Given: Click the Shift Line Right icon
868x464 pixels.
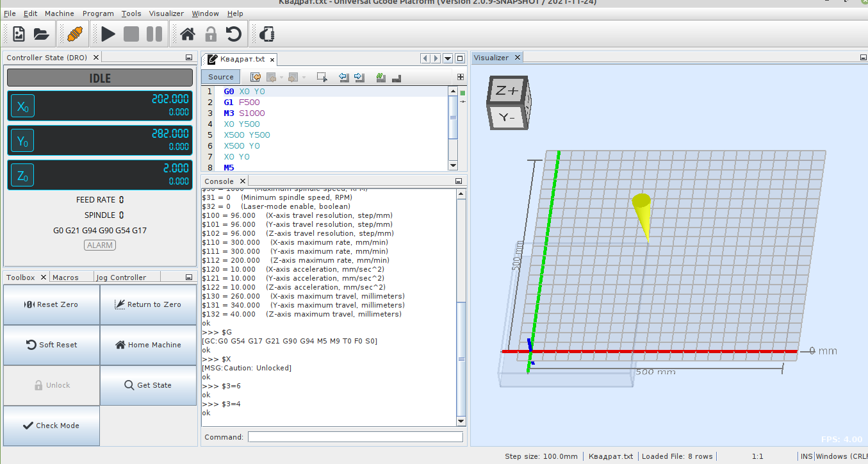Looking at the screenshot, I should [x=359, y=78].
